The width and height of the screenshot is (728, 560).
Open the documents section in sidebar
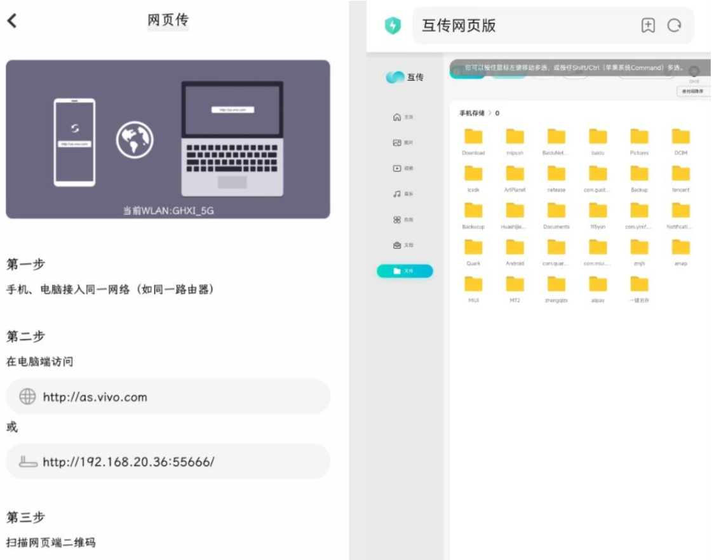coord(403,245)
